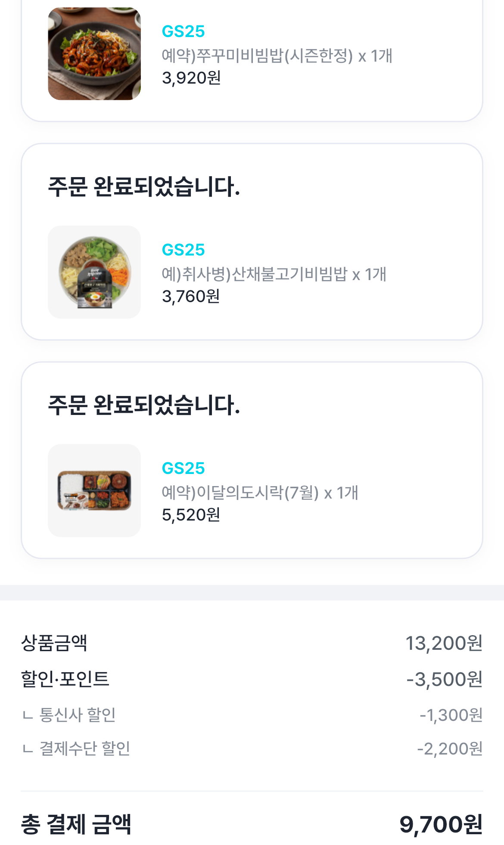Tap the 총 결제 금액 label
This screenshot has width=504, height=845.
pos(76,824)
